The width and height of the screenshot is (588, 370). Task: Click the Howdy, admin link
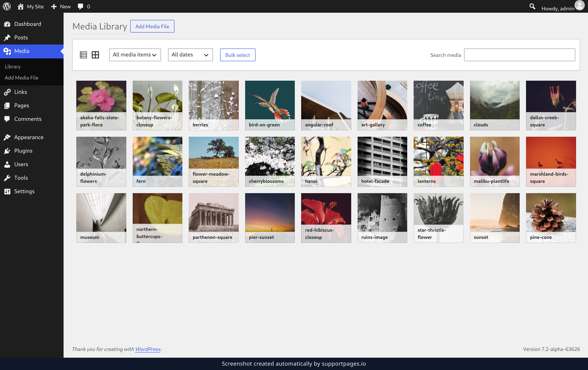click(558, 8)
